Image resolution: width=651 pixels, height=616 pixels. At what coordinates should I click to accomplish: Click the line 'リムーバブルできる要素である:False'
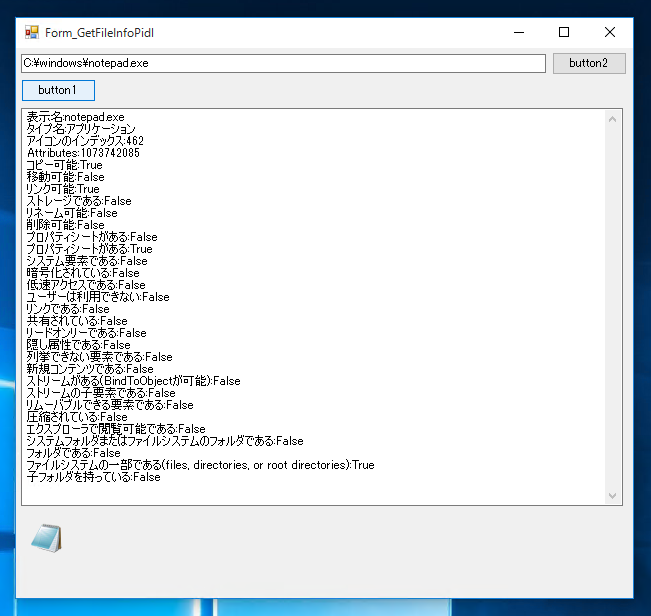pyautogui.click(x=110, y=406)
